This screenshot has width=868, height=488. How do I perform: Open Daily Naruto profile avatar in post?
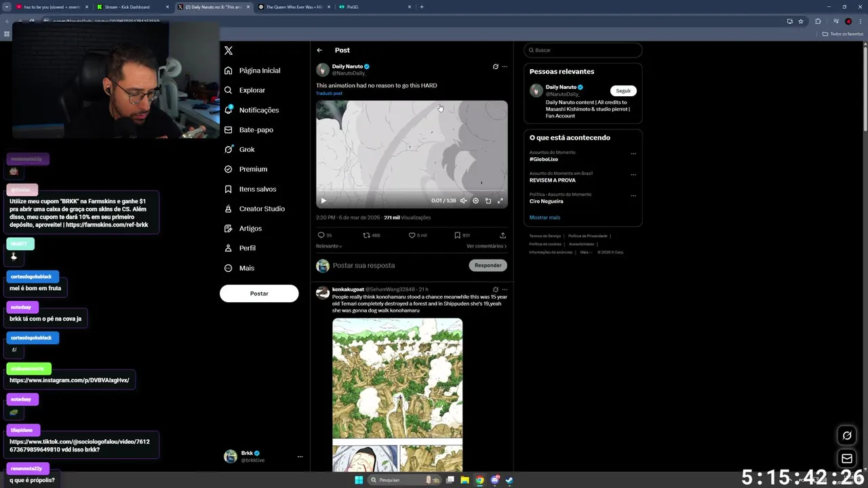[323, 69]
